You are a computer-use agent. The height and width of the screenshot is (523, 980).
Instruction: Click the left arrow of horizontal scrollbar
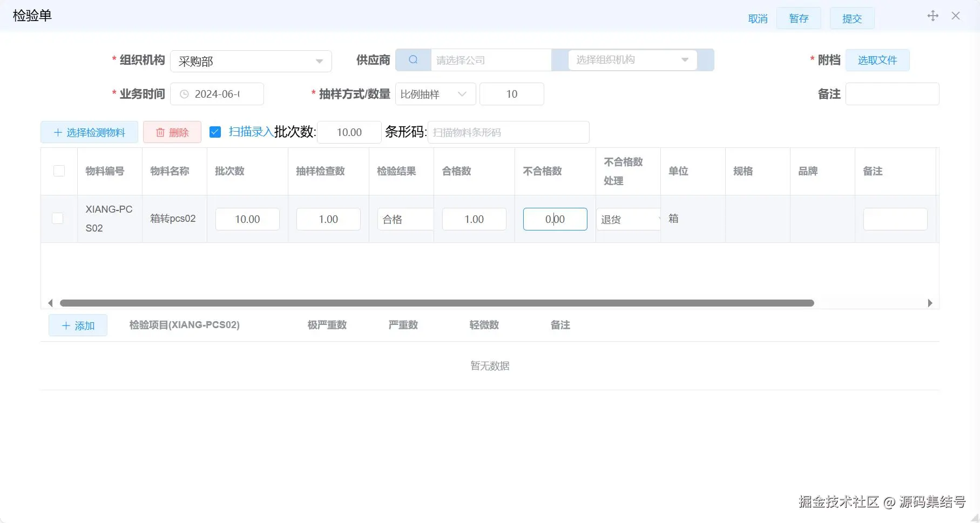click(50, 303)
